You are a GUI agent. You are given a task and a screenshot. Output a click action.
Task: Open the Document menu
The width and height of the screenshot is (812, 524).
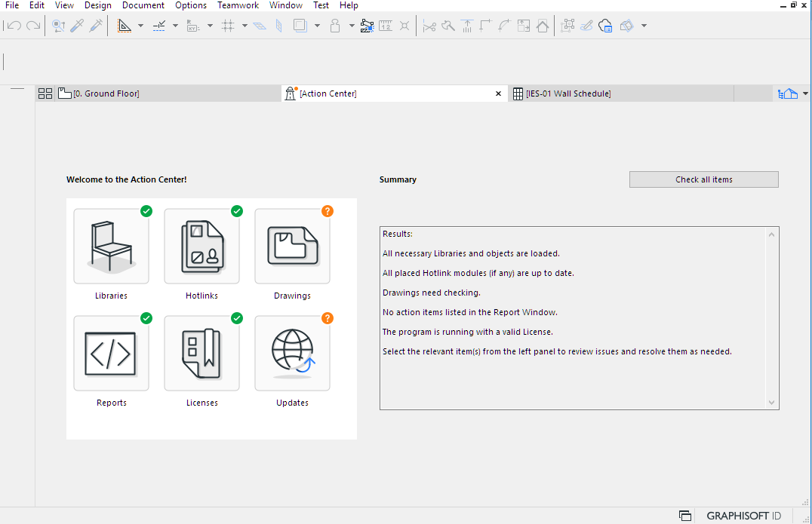[143, 5]
